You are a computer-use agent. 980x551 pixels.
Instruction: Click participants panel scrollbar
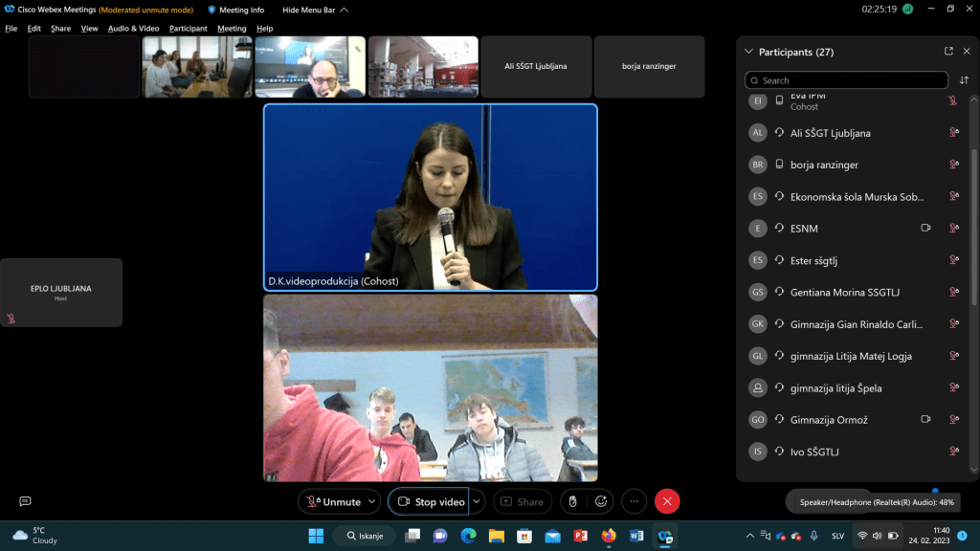point(973,228)
